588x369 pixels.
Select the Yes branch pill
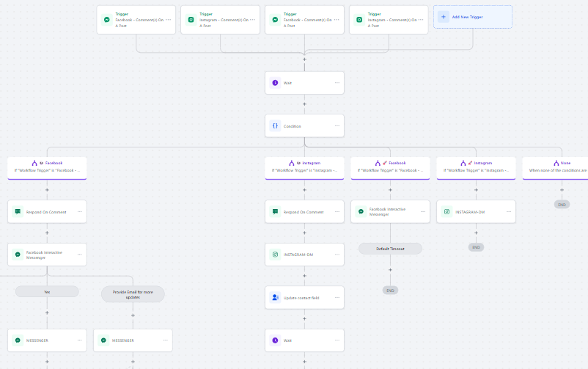tap(47, 292)
